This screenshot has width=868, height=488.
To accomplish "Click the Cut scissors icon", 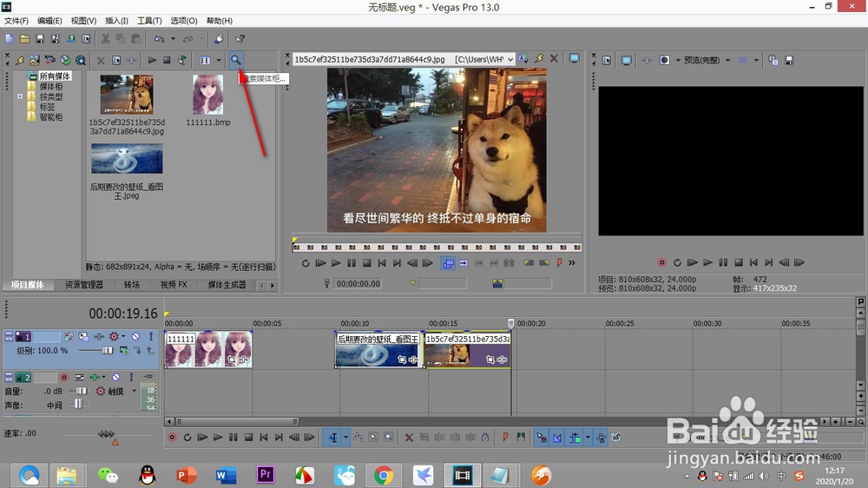I will pyautogui.click(x=105, y=39).
